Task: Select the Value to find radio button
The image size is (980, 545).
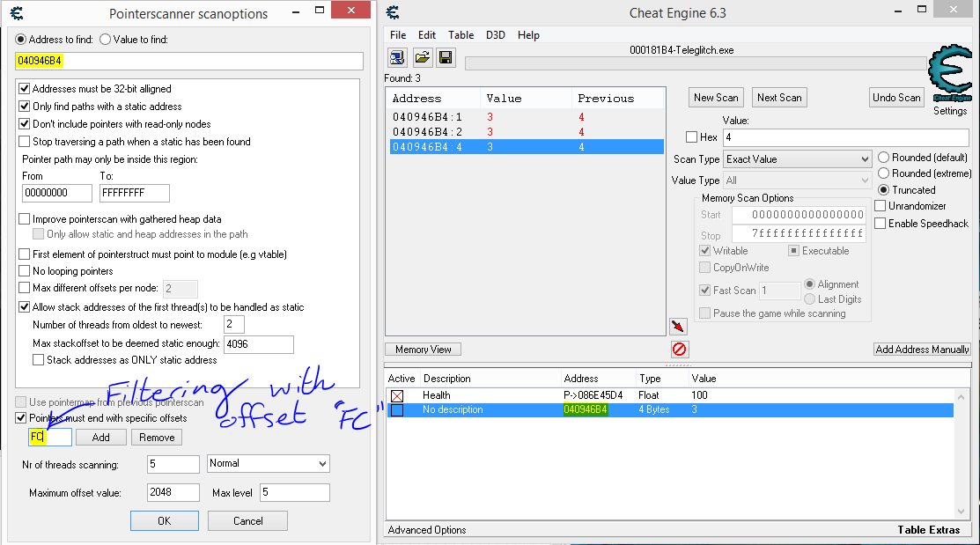Action: (x=106, y=40)
